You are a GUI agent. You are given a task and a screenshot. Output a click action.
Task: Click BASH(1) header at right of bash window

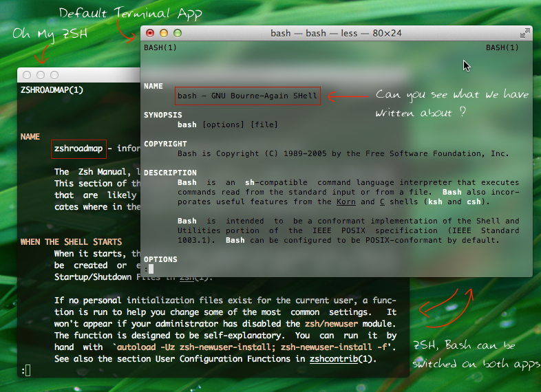pos(502,47)
